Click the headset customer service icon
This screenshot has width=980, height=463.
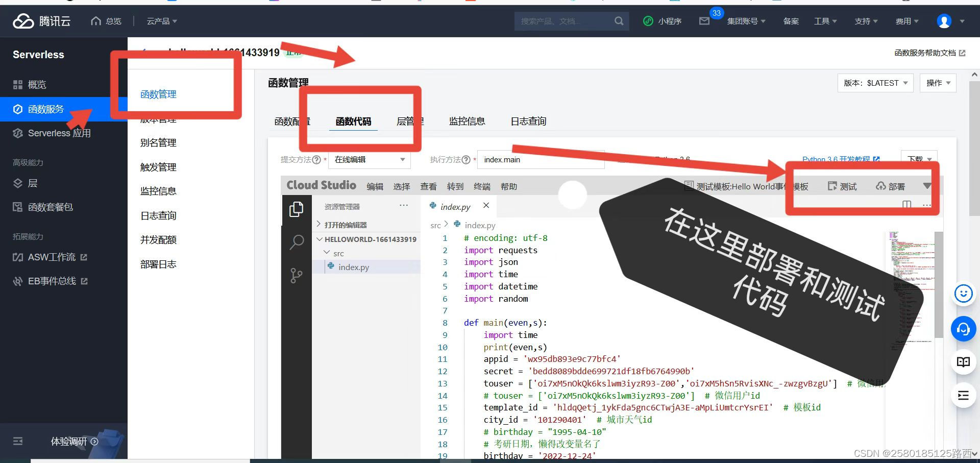click(x=963, y=329)
